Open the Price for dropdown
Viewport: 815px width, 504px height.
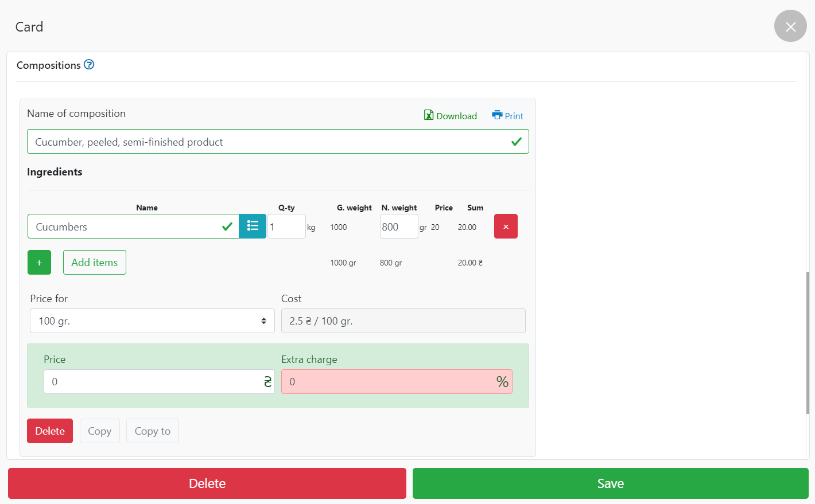(x=152, y=321)
